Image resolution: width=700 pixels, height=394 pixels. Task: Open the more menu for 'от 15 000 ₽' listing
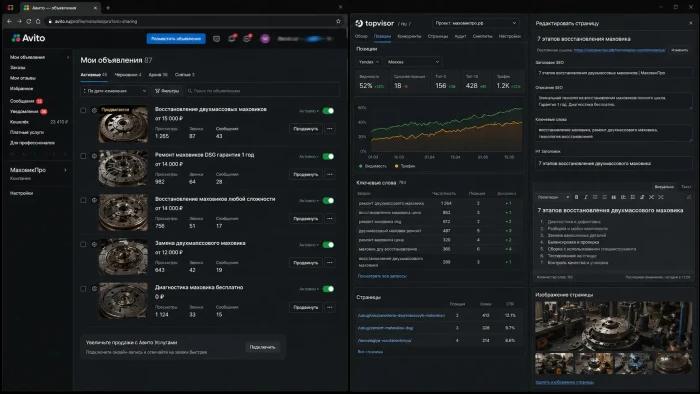point(329,129)
